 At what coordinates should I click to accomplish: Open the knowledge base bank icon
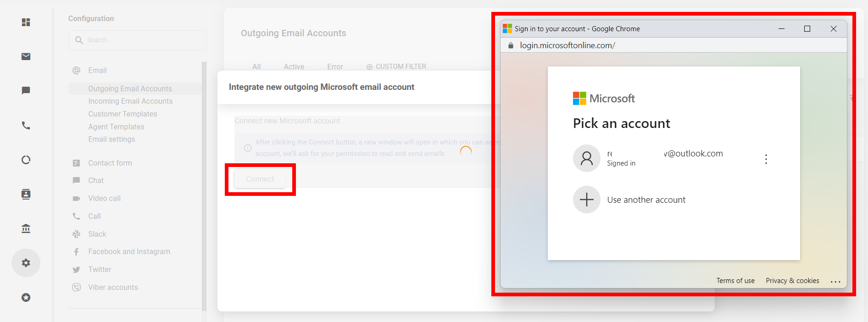(x=26, y=228)
